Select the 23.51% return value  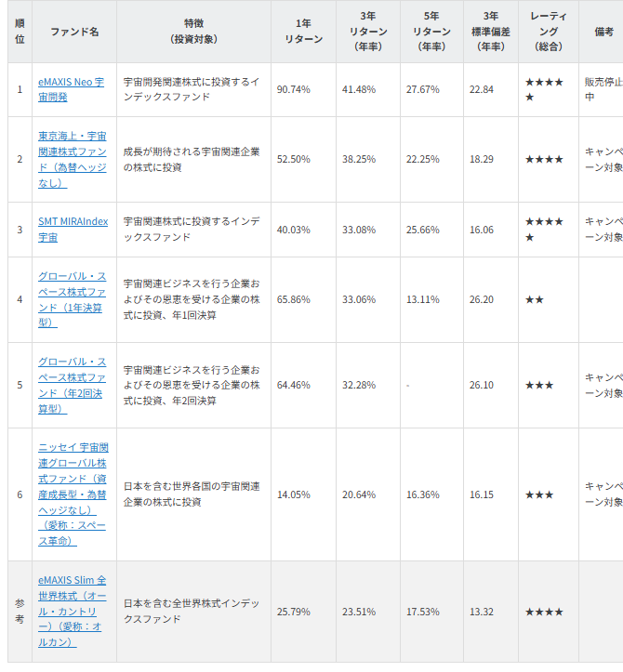[359, 612]
